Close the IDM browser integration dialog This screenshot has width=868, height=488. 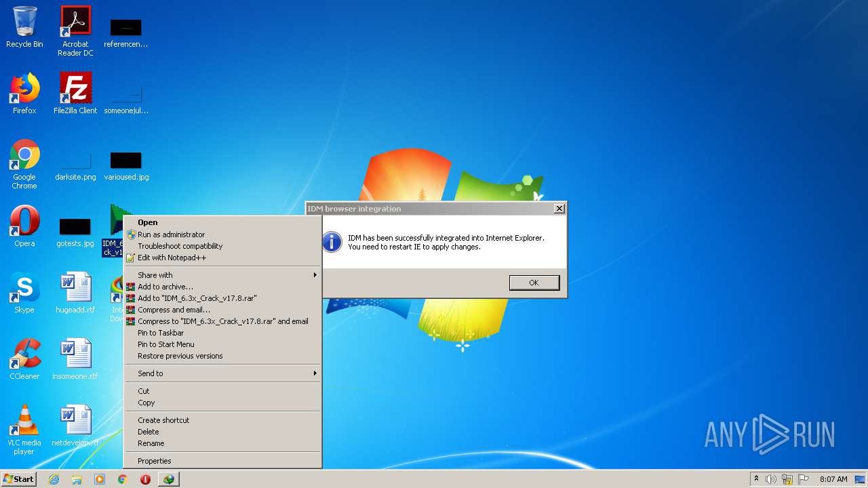click(559, 209)
